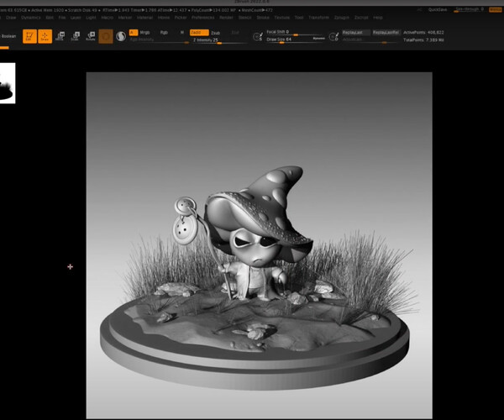Open the Transform menu

click(318, 18)
